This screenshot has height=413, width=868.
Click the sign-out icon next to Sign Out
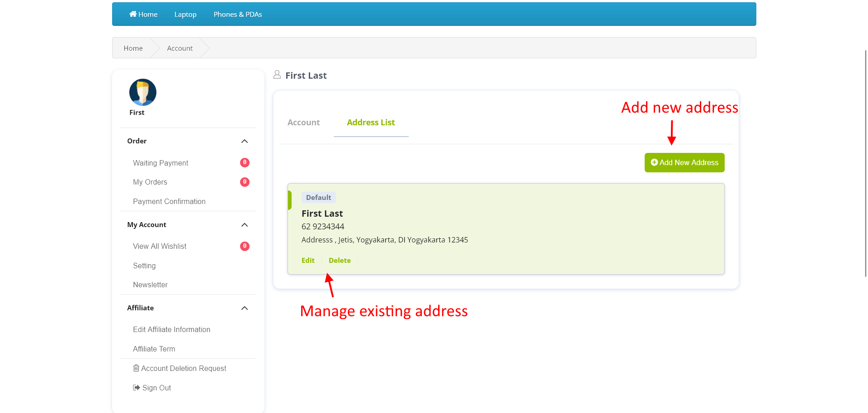136,387
